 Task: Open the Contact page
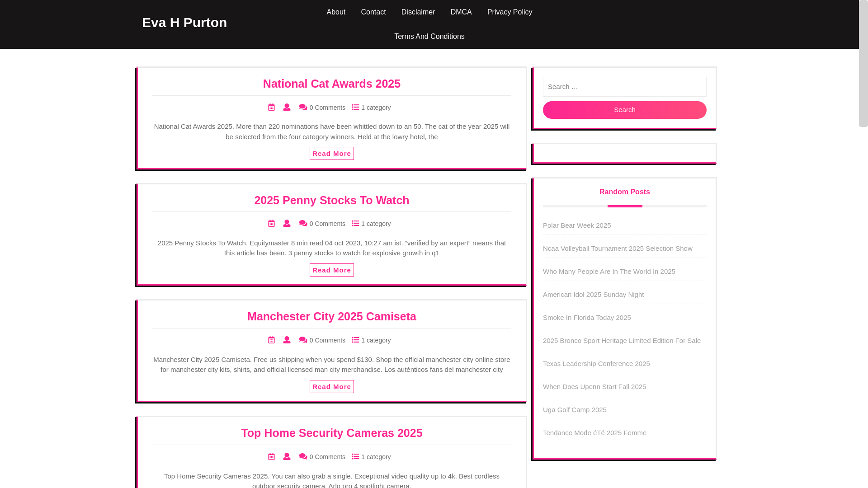pyautogui.click(x=373, y=12)
